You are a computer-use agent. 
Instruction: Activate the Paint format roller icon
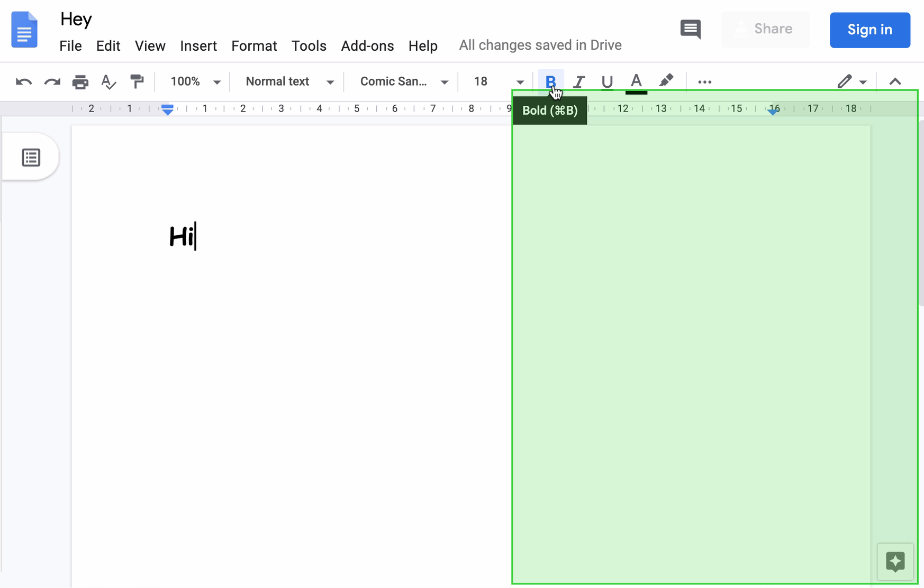click(x=137, y=81)
